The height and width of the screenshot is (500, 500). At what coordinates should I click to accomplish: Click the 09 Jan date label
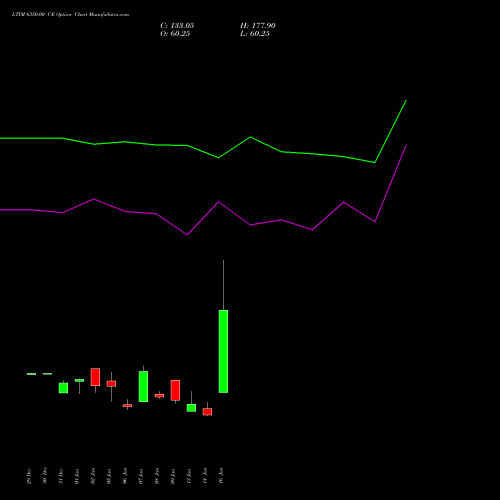173,476
